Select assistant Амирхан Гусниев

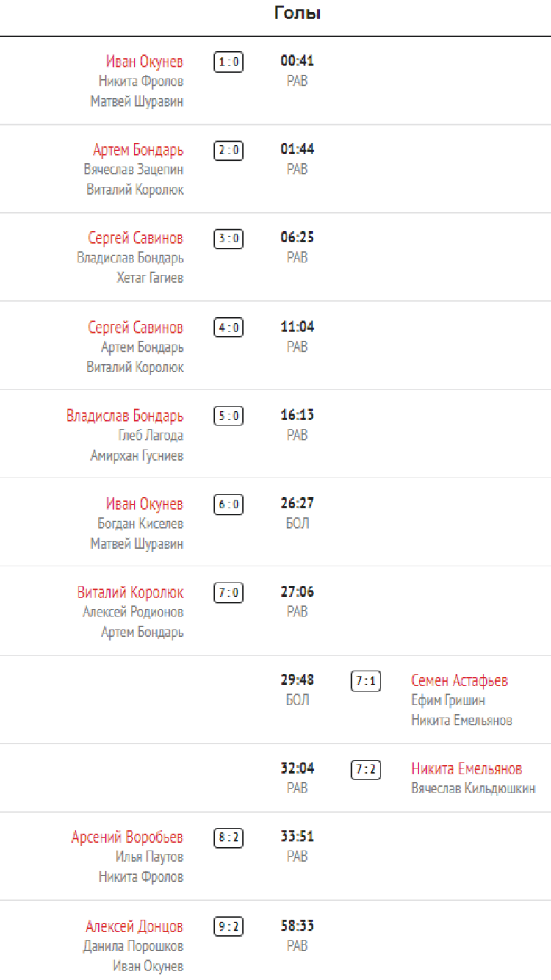pyautogui.click(x=137, y=455)
